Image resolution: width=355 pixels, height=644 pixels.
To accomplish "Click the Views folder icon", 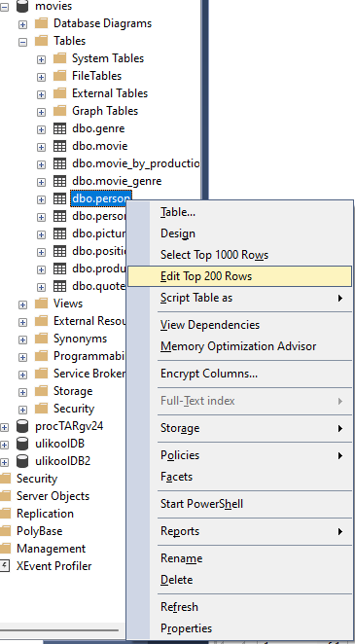I will click(41, 304).
